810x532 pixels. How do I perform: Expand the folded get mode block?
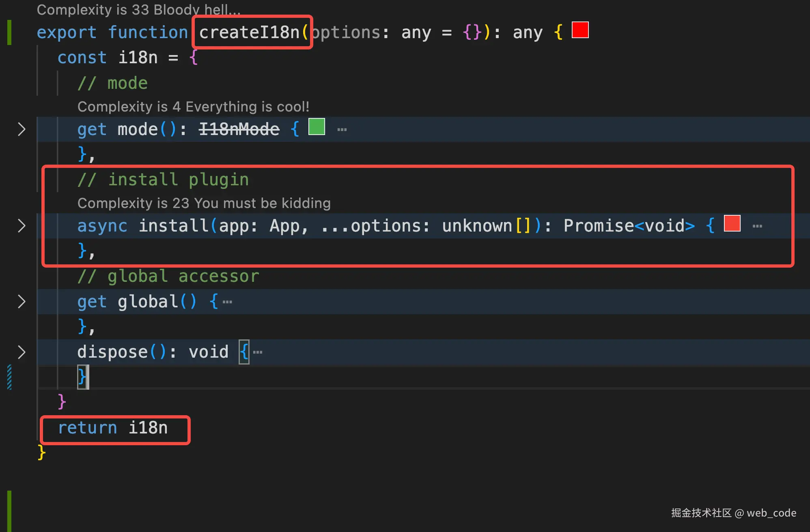click(x=22, y=129)
